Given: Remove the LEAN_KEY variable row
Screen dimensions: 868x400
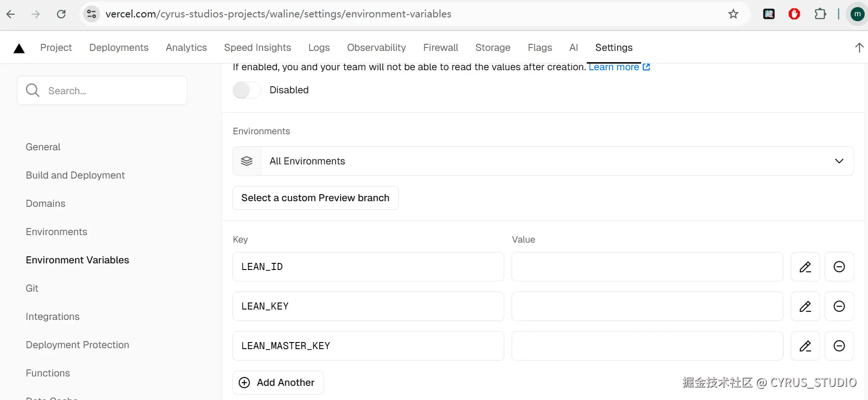Looking at the screenshot, I should (x=839, y=306).
